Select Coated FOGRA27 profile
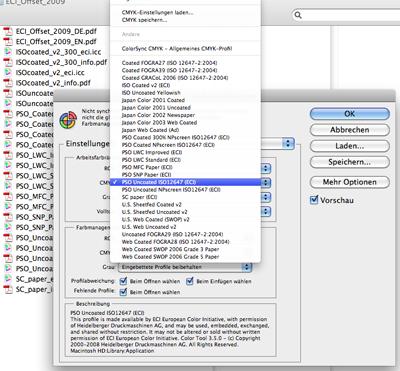This screenshot has width=400, height=371. coord(185,63)
